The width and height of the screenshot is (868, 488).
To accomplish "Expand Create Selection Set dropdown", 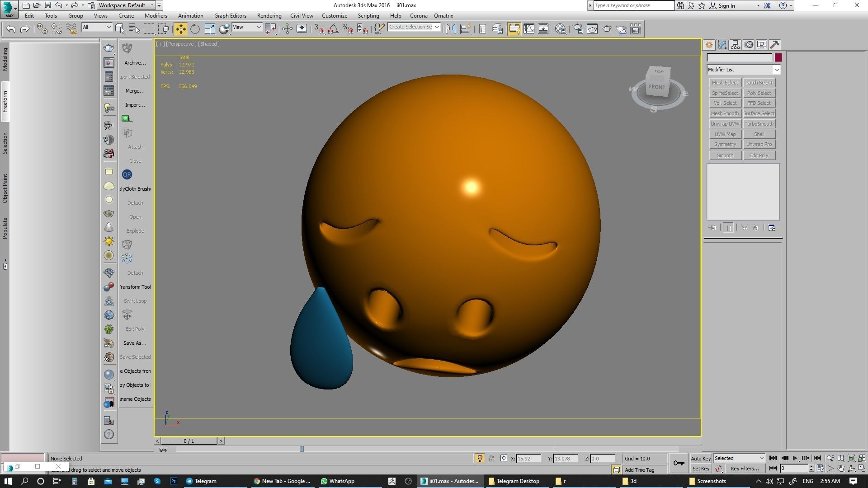I will tap(437, 27).
